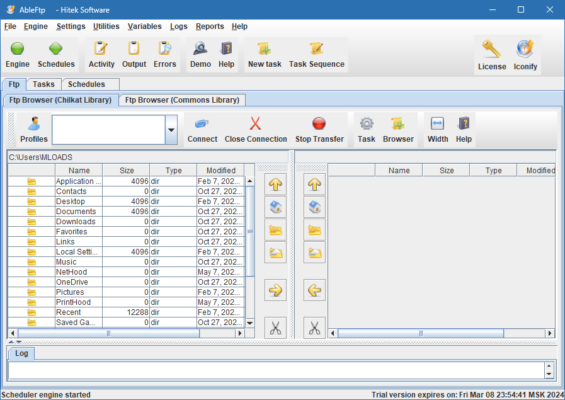The width and height of the screenshot is (565, 400).
Task: Open the Settings menu
Action: 71,26
